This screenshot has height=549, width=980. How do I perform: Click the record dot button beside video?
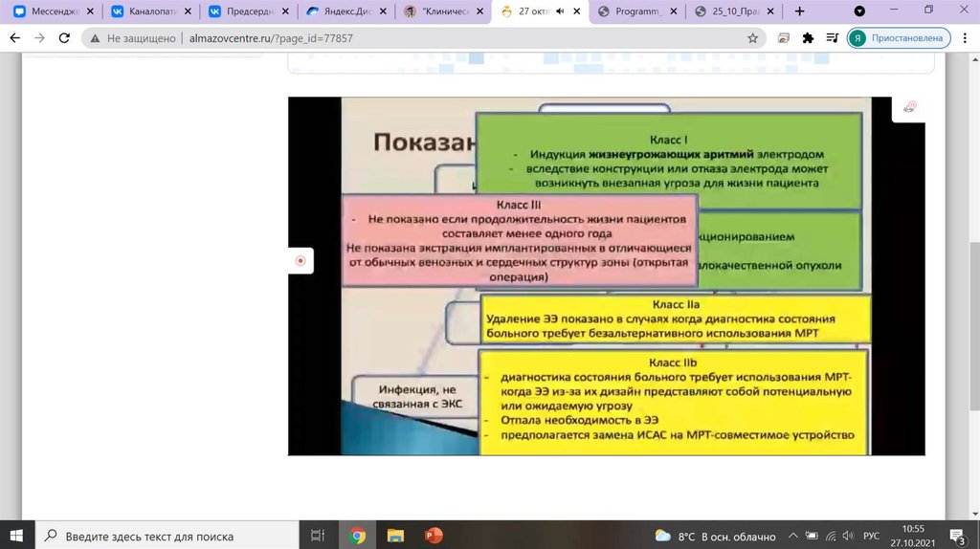tap(301, 260)
